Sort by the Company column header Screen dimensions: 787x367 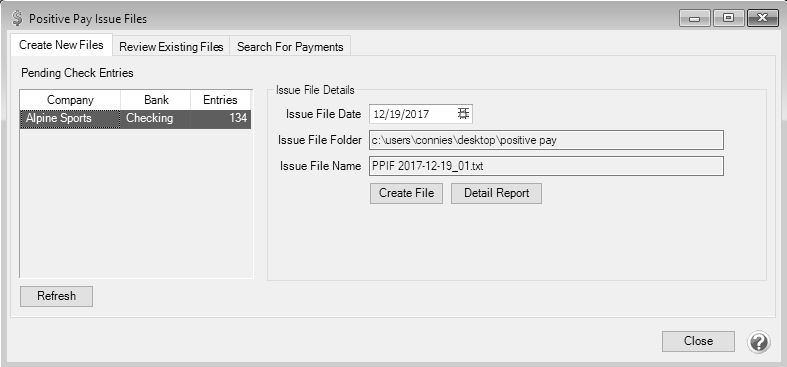[70, 100]
